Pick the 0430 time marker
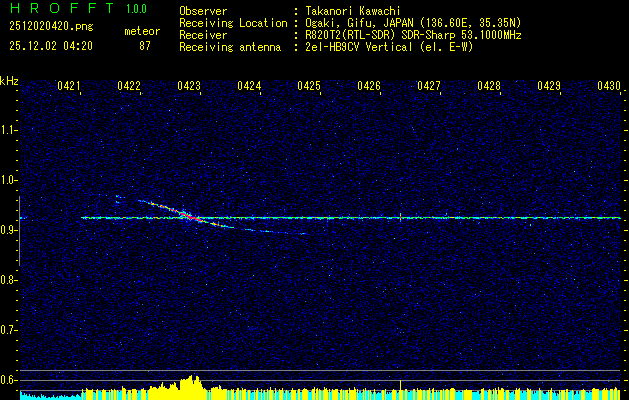The height and width of the screenshot is (400, 629). pyautogui.click(x=609, y=87)
